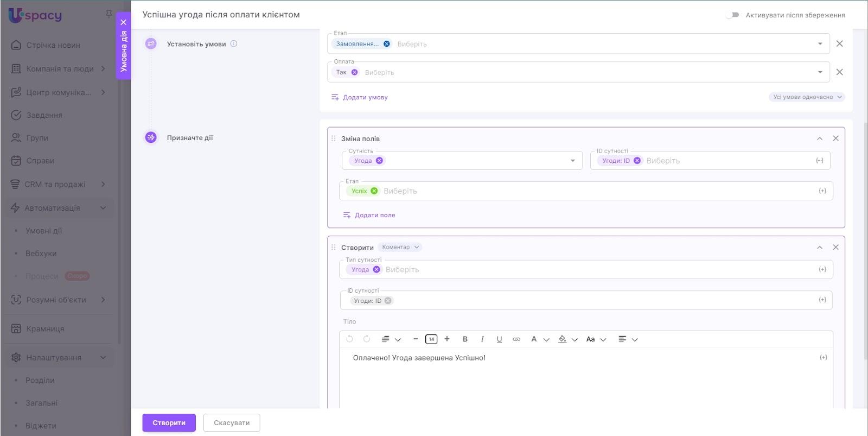Screen dimensions: 868x436
Task: Open the Aa text case dropdown
Action: point(596,339)
